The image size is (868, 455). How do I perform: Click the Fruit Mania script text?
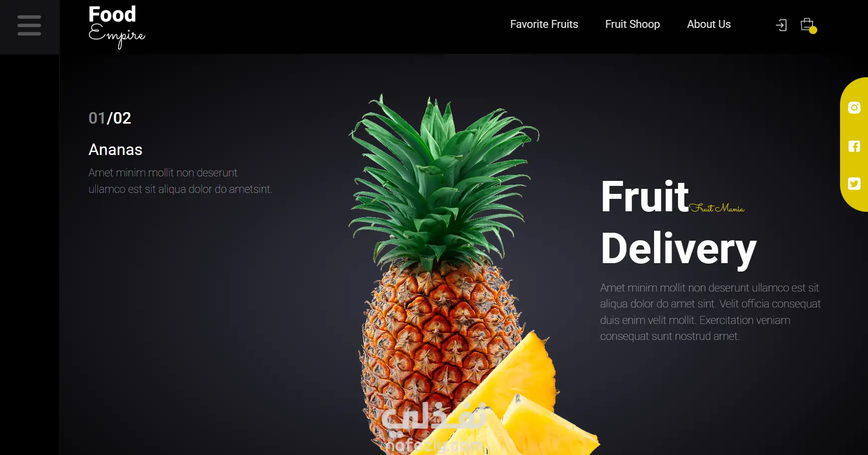click(x=717, y=208)
